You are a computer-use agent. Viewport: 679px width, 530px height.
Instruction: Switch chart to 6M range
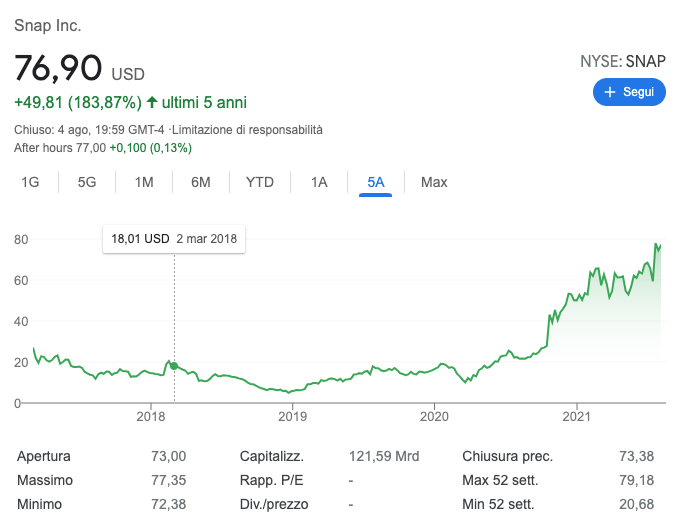coord(201,182)
